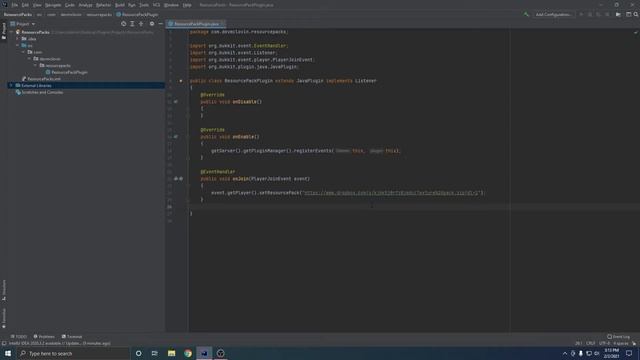Screen dimensions: 640x360
Task: Click the onJoin gutter icon
Action: point(178,179)
